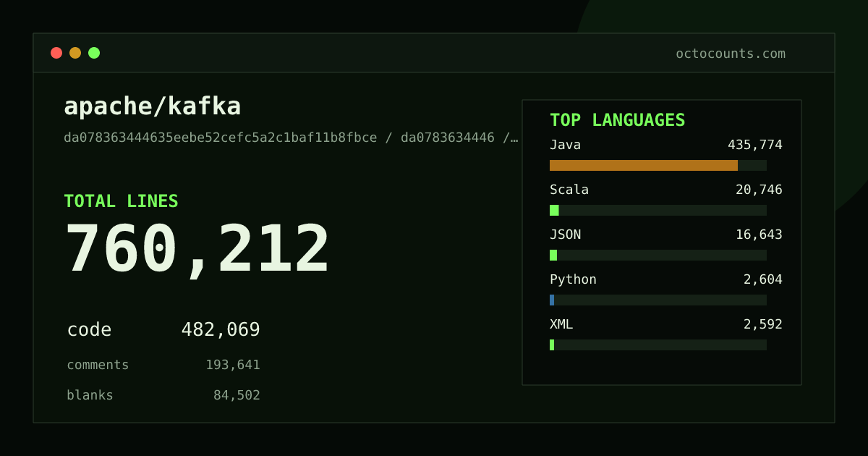Click the green window dot

pyautogui.click(x=94, y=53)
